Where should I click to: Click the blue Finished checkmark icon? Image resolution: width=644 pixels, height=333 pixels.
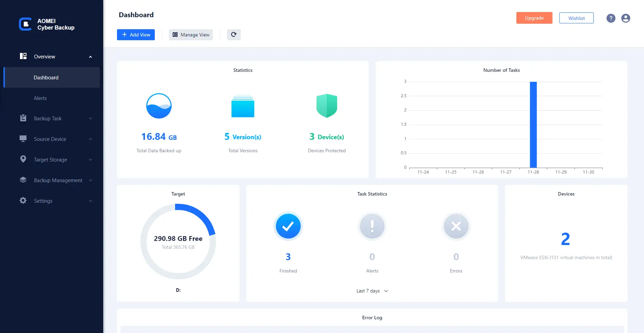point(288,226)
